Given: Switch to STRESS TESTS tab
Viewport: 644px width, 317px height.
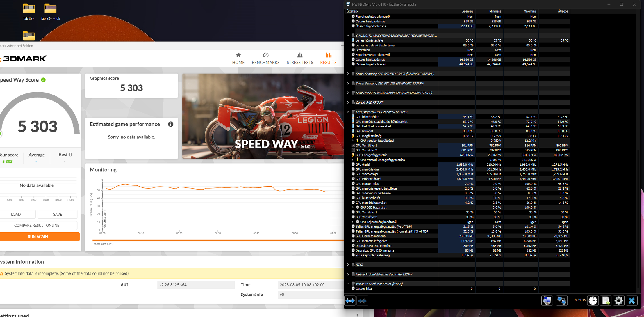Looking at the screenshot, I should point(300,59).
